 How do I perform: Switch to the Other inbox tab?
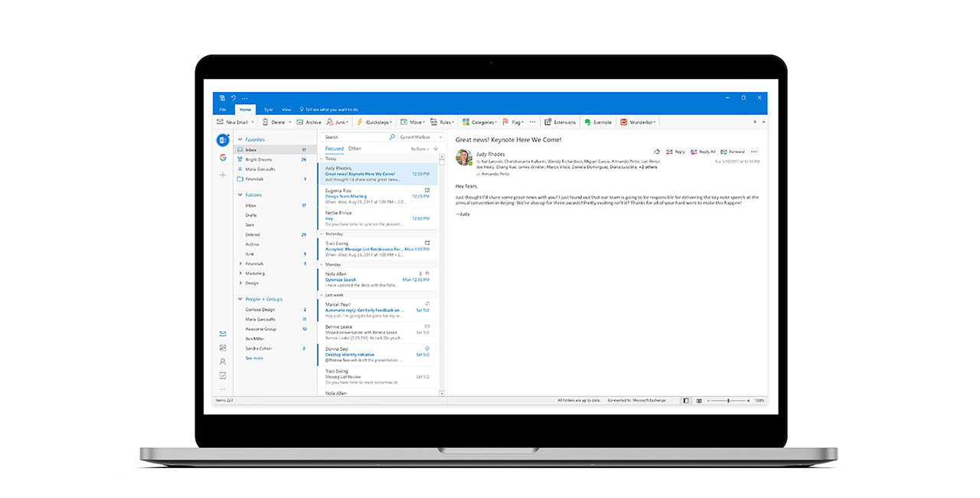tap(354, 149)
